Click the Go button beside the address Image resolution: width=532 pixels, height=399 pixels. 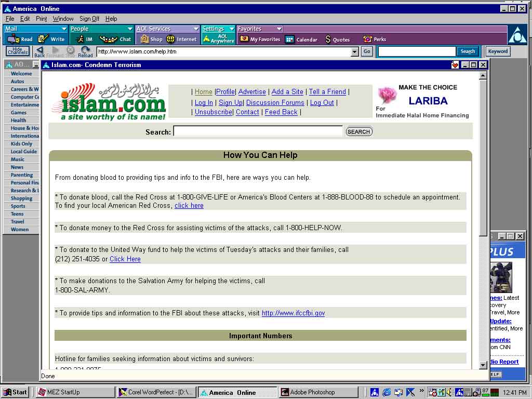[367, 51]
